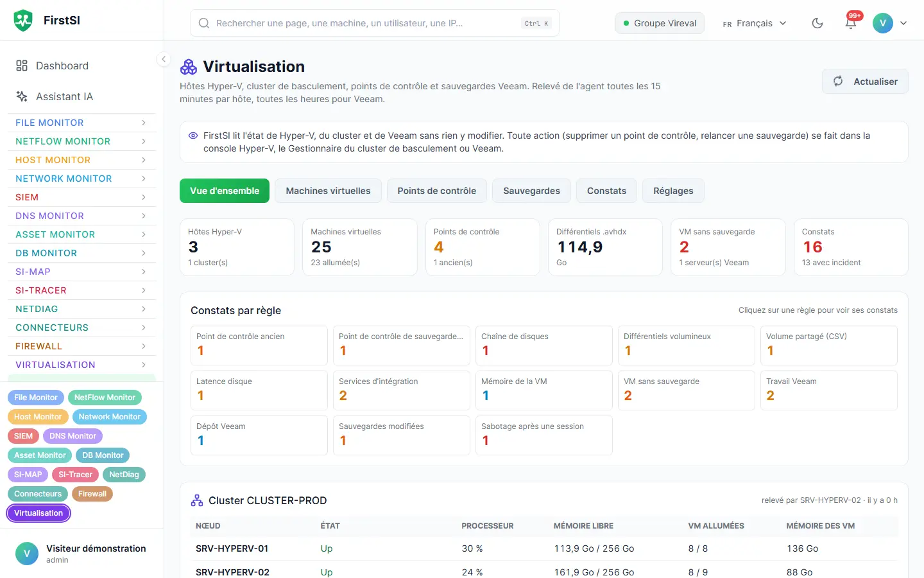The image size is (924, 578).
Task: Toggle dark mode moon icon
Action: [x=817, y=23]
